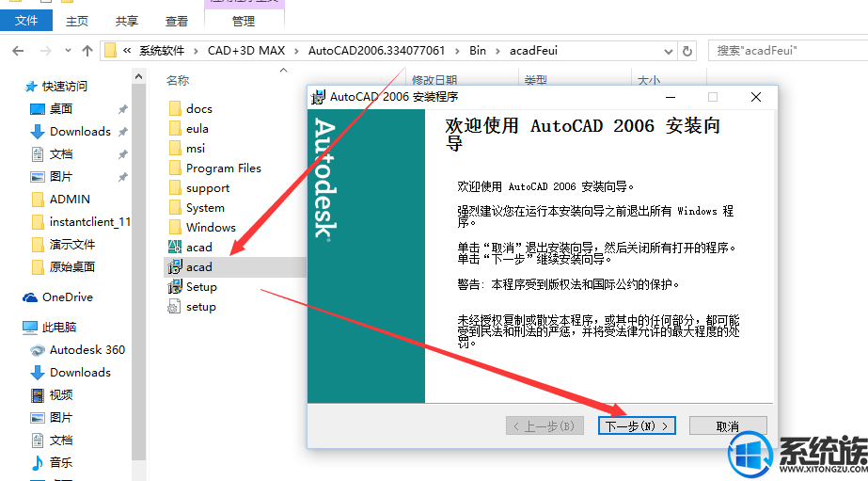Switch to the 主页 ribbon tab
Screen dimensions: 868x481
click(77, 21)
